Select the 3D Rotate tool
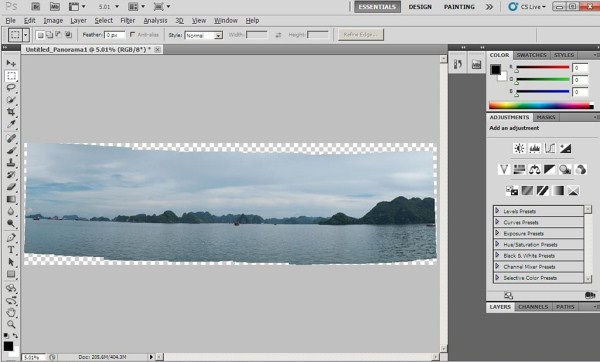This screenshot has height=362, width=600. point(11,288)
